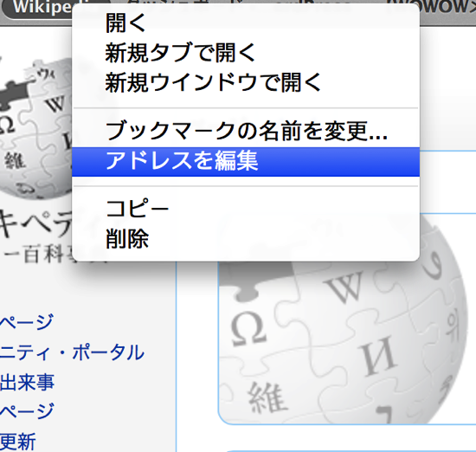This screenshot has height=452, width=476.
Task: Open the ページ link below 出来事
Action: pyautogui.click(x=27, y=411)
